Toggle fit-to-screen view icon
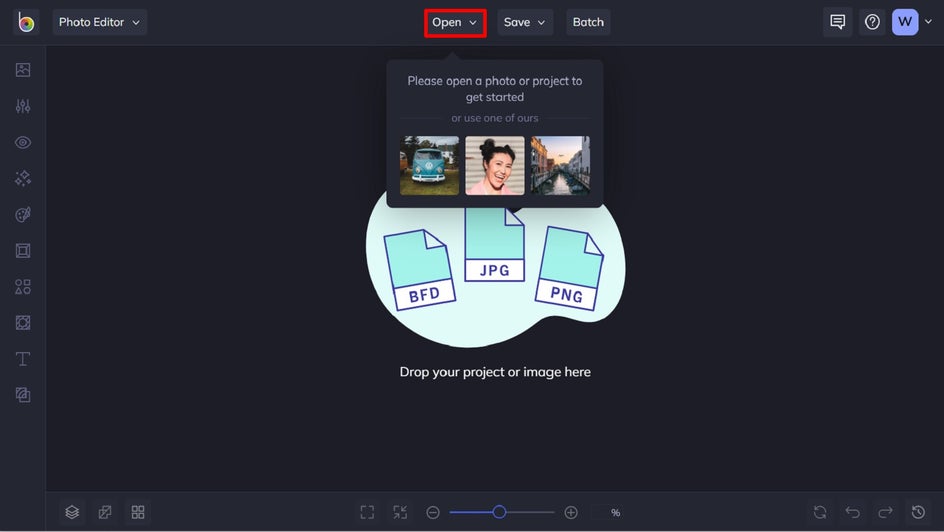Image resolution: width=944 pixels, height=532 pixels. click(367, 512)
